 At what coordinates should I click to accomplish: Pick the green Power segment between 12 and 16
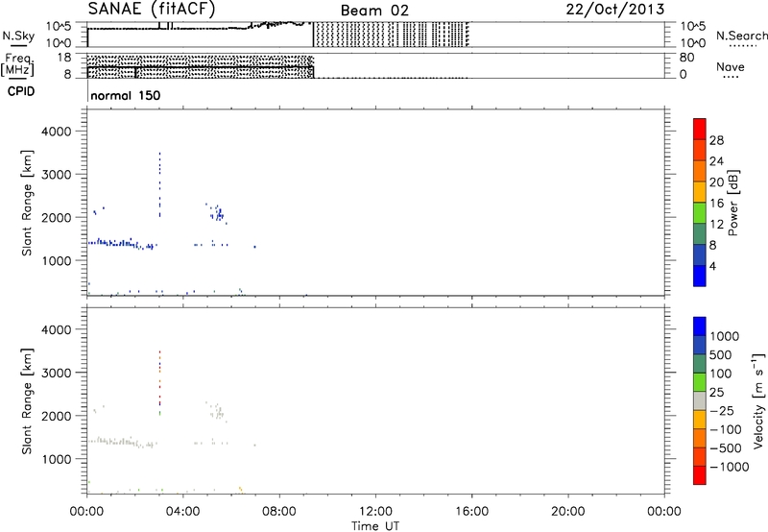(x=700, y=212)
